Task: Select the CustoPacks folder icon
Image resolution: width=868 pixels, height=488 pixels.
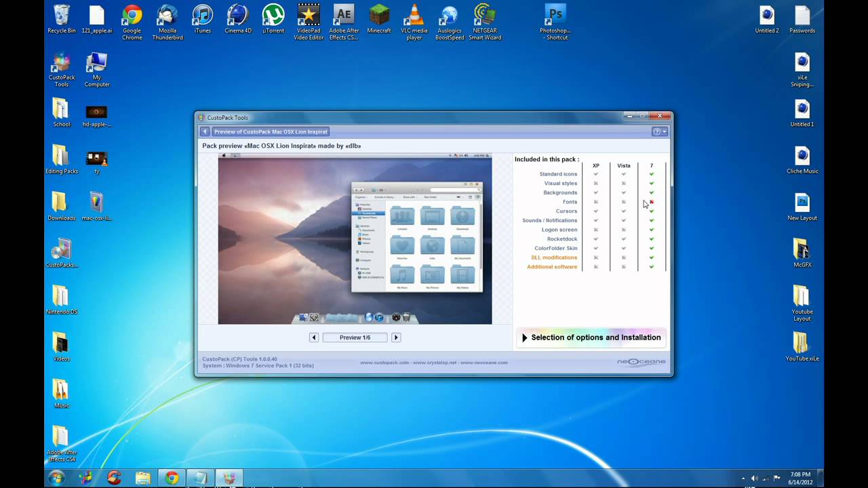Action: tap(61, 253)
